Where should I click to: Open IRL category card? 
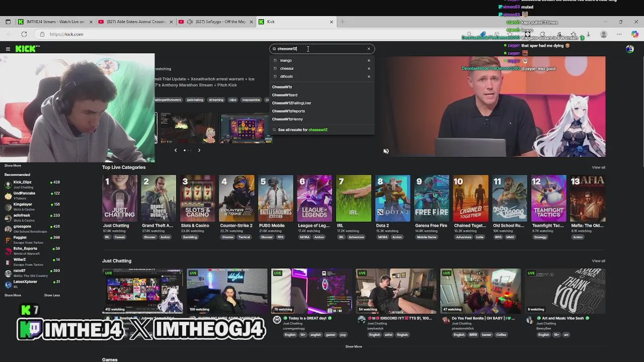(354, 199)
